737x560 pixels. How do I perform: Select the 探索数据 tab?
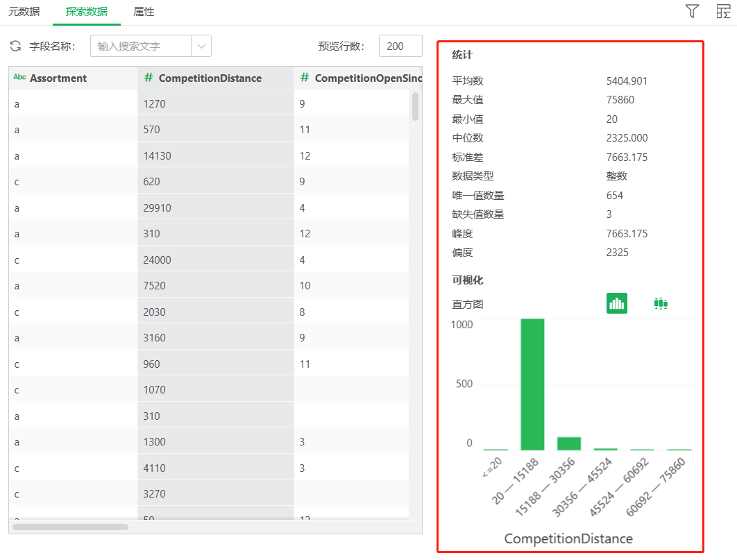tap(86, 11)
